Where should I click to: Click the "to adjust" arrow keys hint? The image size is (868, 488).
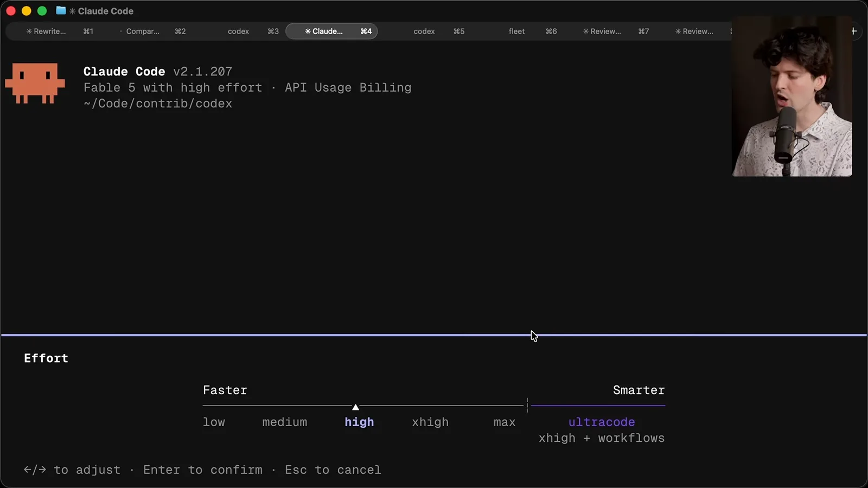[x=72, y=470]
